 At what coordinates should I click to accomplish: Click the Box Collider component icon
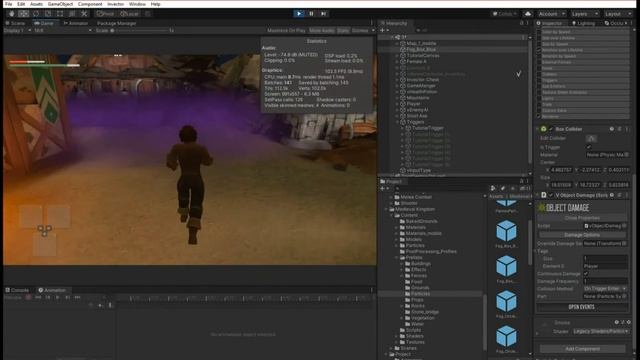point(544,129)
